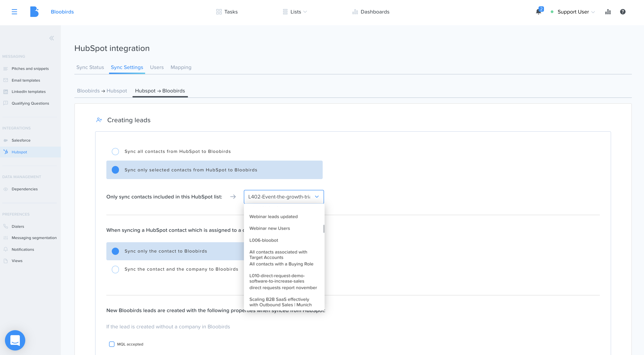The height and width of the screenshot is (355, 644).
Task: Click the Dependencies eye icon
Action: click(5, 189)
